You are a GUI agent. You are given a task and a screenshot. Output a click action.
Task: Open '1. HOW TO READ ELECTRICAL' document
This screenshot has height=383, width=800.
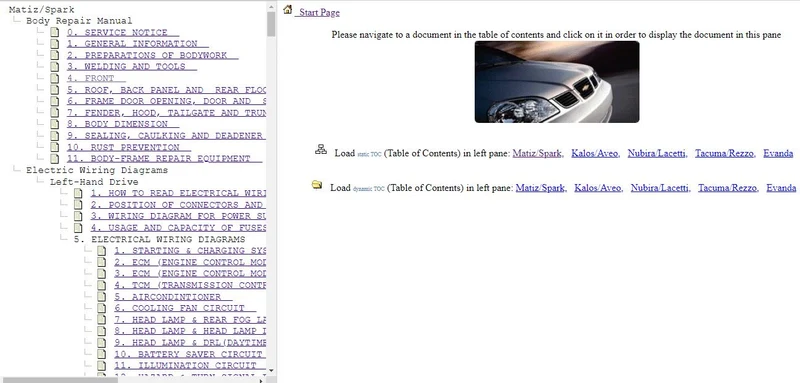179,193
